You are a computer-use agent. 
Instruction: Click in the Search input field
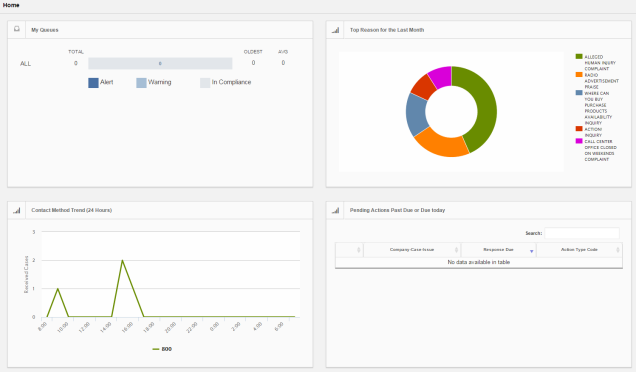click(x=582, y=233)
